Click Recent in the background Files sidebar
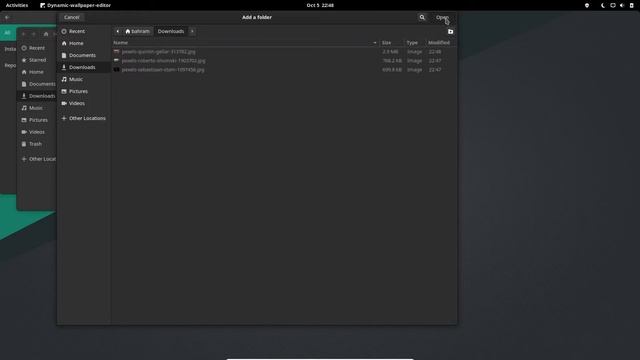 [37, 48]
